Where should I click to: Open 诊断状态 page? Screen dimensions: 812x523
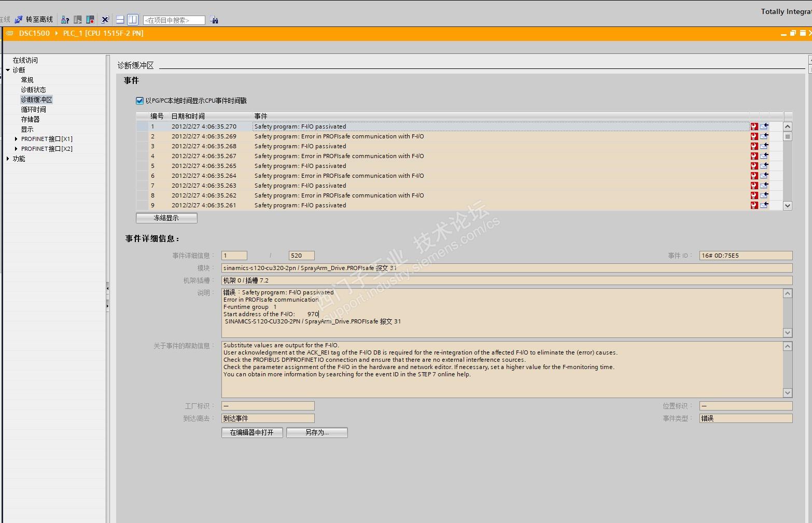[33, 90]
